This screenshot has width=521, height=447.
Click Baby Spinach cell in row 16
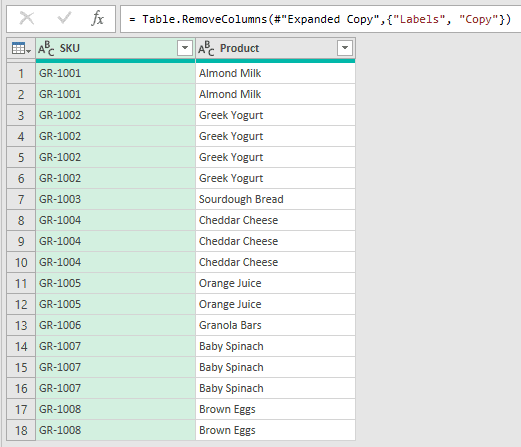click(x=275, y=388)
